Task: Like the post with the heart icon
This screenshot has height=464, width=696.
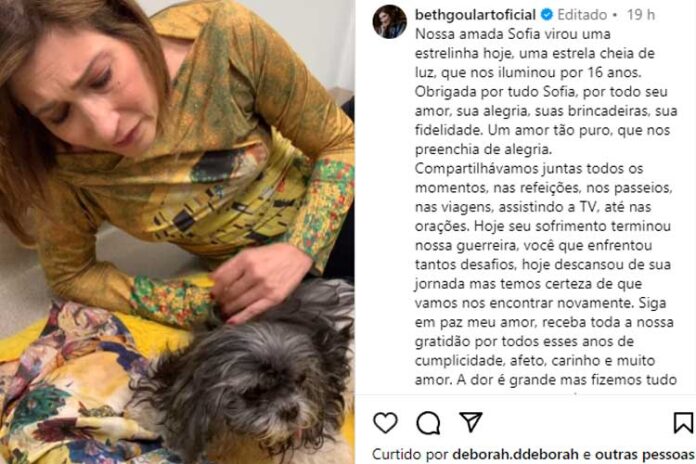Action: coord(385,422)
